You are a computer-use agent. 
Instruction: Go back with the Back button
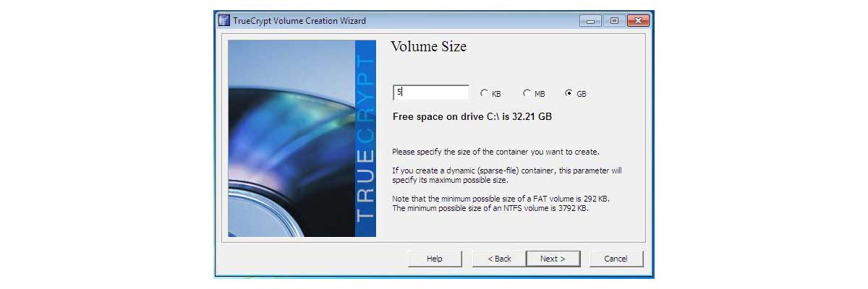(499, 258)
